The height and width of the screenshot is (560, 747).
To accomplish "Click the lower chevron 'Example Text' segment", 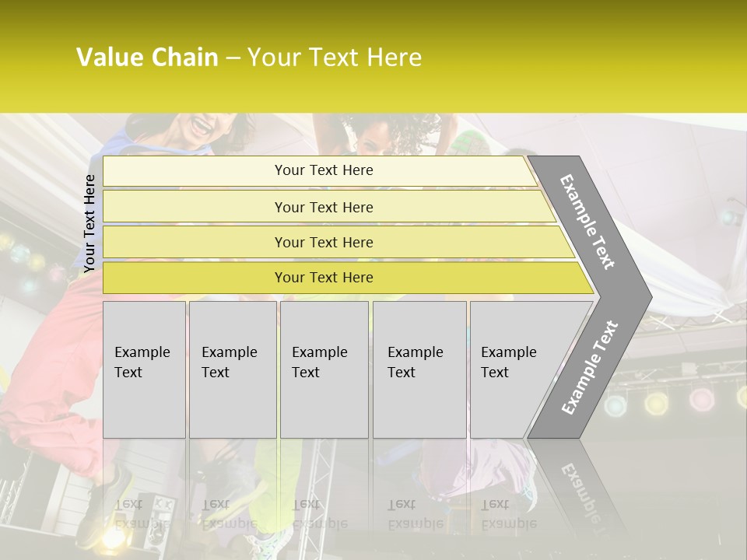I will click(591, 366).
